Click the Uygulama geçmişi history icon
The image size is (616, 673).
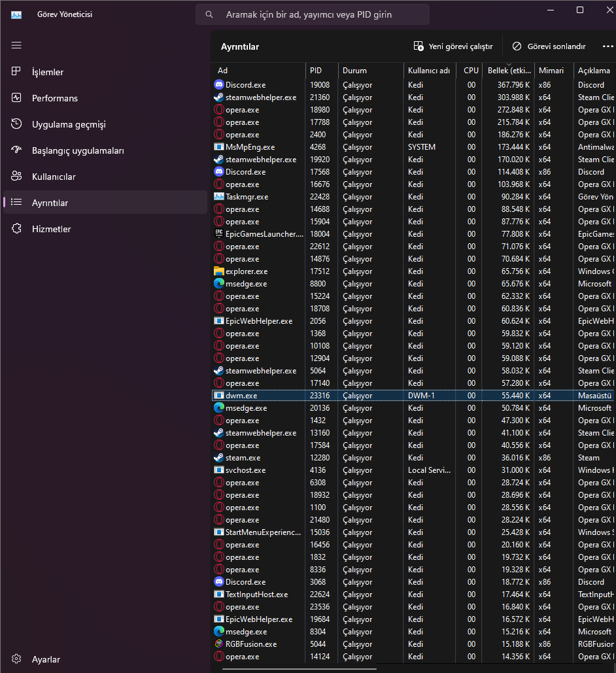(x=16, y=124)
